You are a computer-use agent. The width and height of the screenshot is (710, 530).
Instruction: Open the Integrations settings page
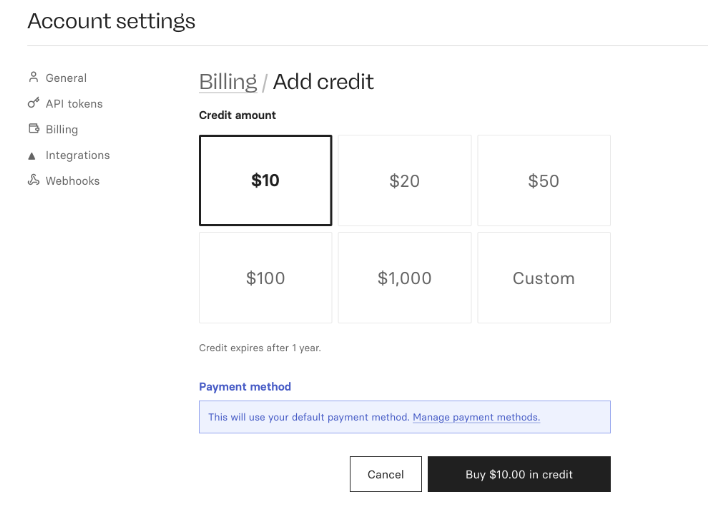point(78,156)
